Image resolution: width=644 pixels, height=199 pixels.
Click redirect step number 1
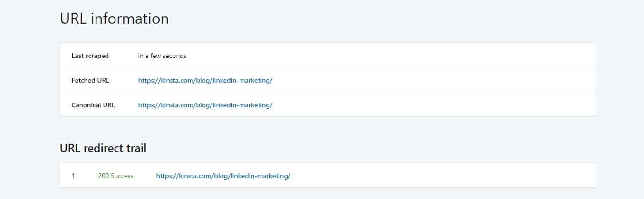coord(73,176)
